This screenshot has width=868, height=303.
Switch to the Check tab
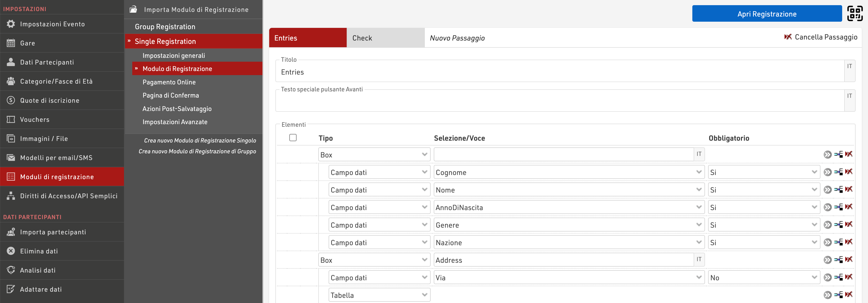pos(385,38)
